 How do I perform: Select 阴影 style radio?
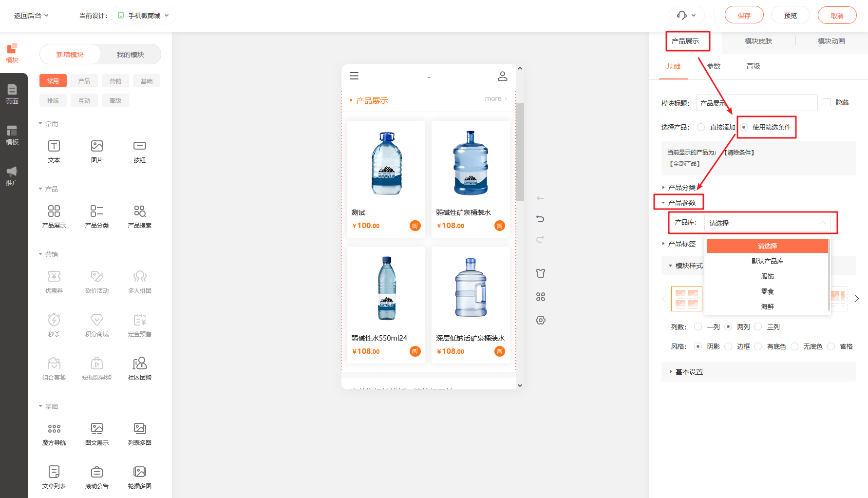(698, 346)
